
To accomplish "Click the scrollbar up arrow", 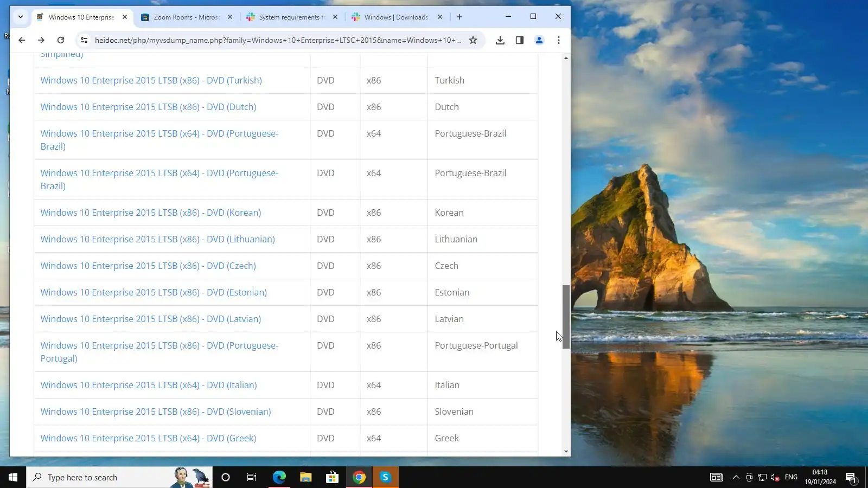I will coord(566,58).
